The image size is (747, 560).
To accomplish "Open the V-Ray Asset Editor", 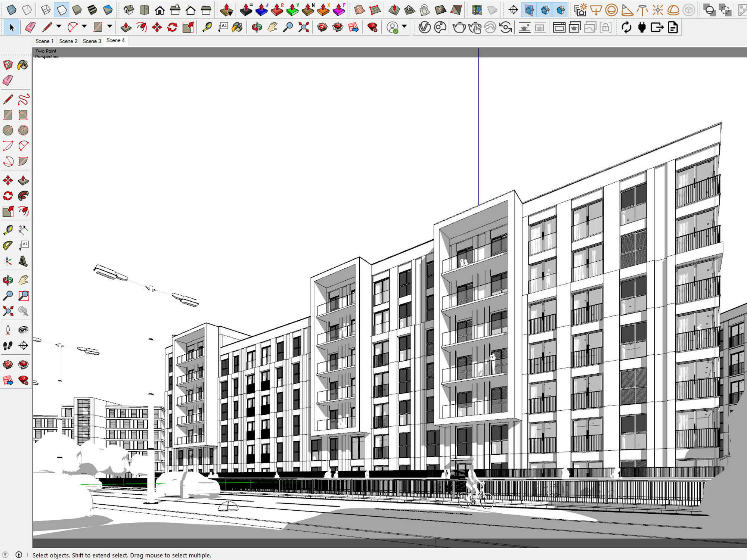I will pyautogui.click(x=425, y=27).
